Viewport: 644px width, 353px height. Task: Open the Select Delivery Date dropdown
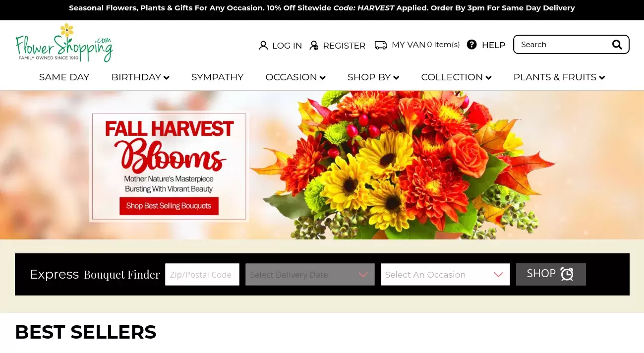pyautogui.click(x=310, y=275)
